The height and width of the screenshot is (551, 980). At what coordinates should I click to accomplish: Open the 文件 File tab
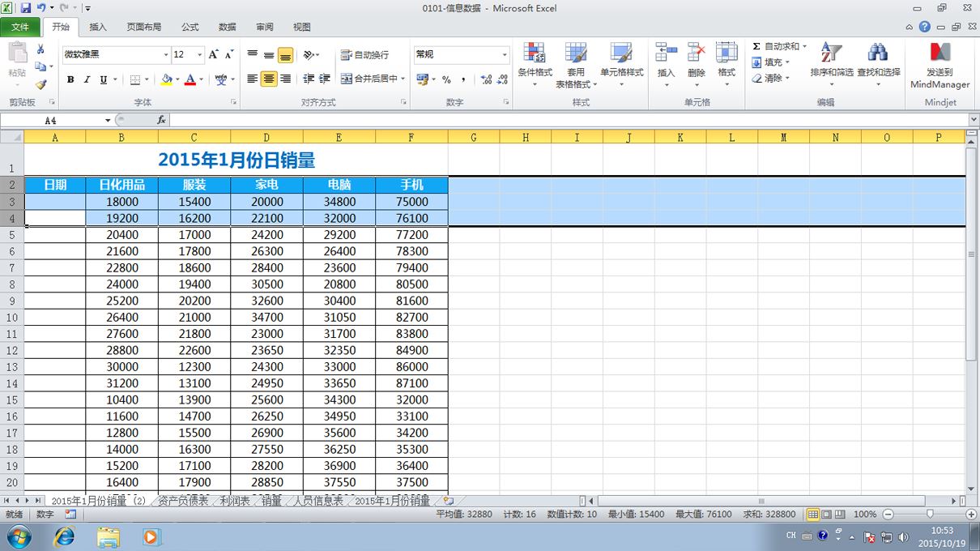(20, 27)
